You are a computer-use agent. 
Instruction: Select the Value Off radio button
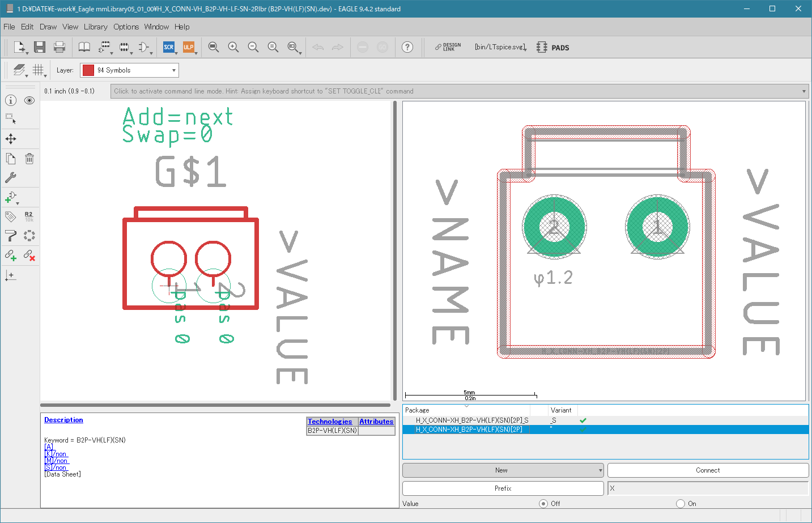click(x=543, y=503)
